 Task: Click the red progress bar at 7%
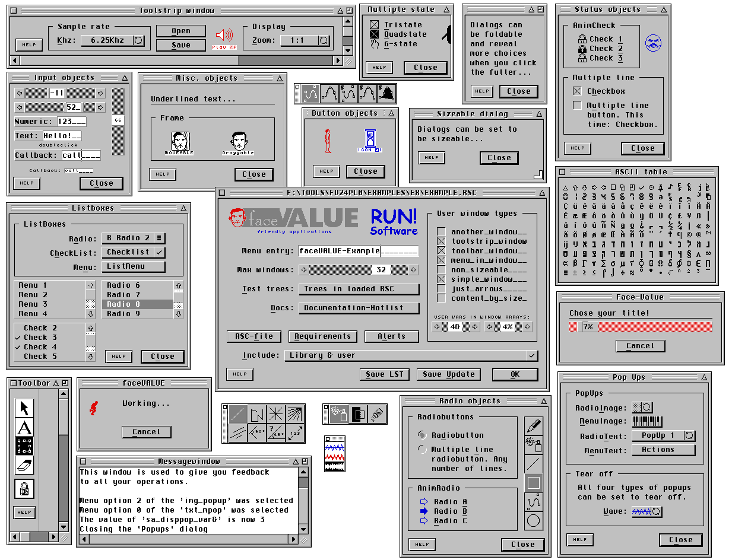pos(641,327)
